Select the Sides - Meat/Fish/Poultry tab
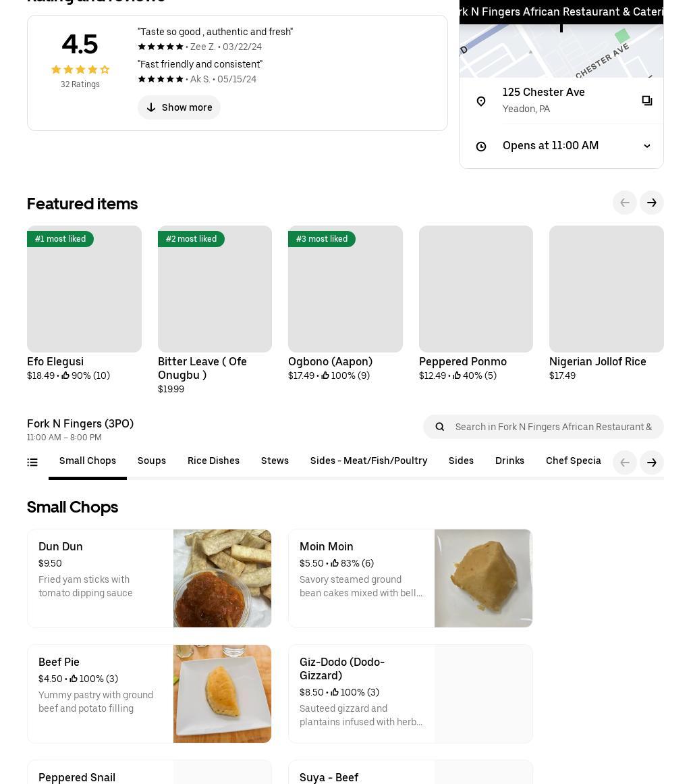The height and width of the screenshot is (784, 691). [368, 461]
